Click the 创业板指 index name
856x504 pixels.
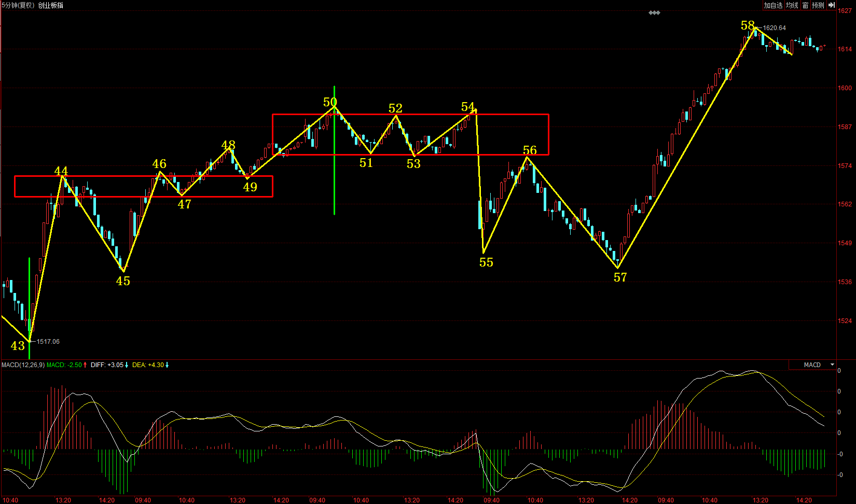tap(51, 5)
